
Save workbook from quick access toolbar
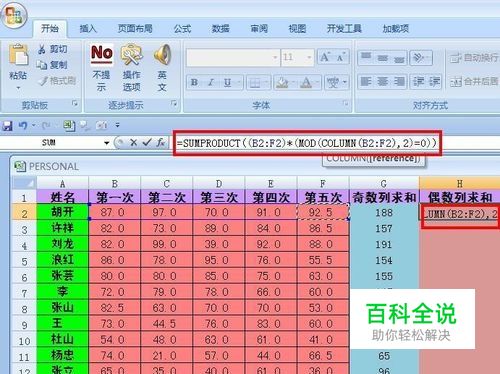7,126
